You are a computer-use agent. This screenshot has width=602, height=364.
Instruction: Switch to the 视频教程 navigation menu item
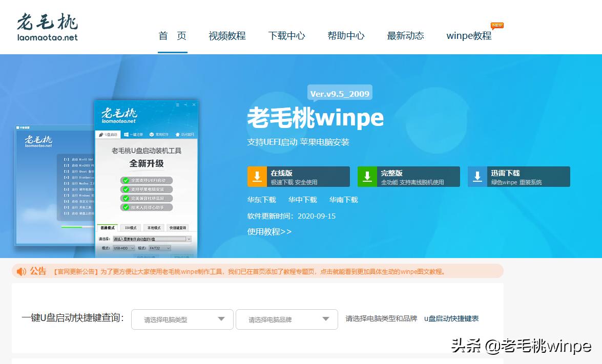click(x=227, y=36)
